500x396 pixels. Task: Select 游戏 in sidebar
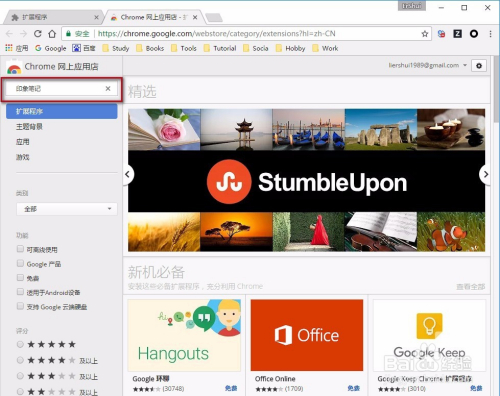point(23,157)
